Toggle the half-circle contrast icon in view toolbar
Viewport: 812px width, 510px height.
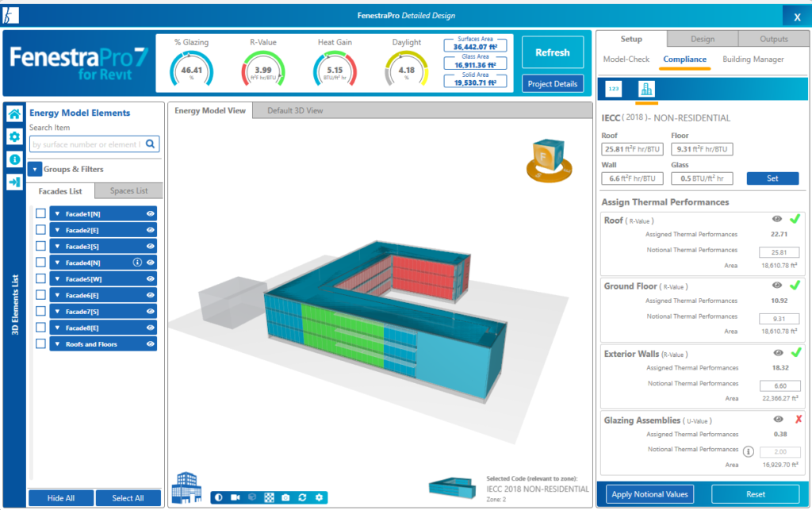coord(219,497)
